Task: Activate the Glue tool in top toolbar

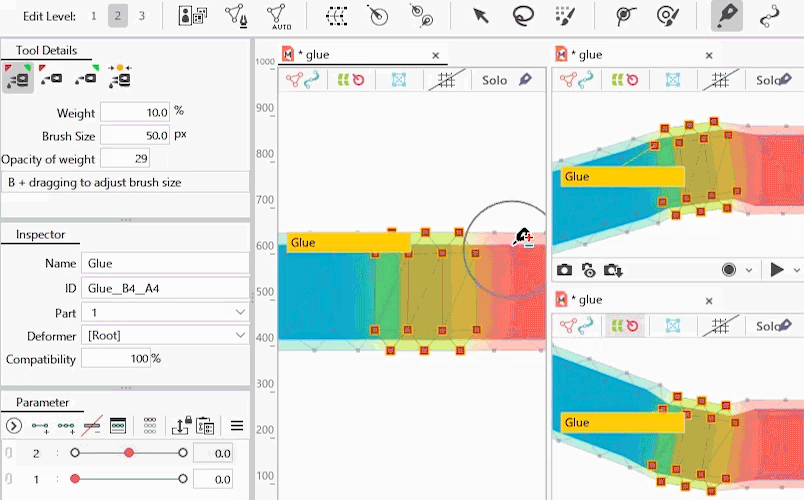Action: click(x=726, y=16)
